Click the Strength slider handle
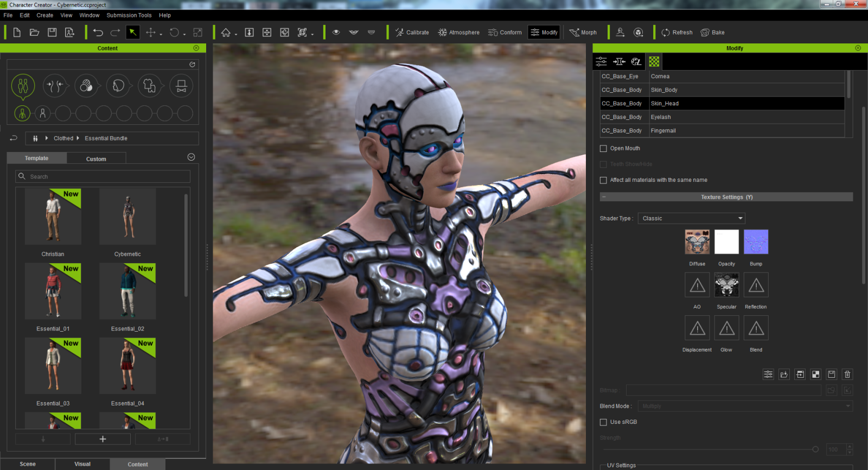 (x=815, y=449)
